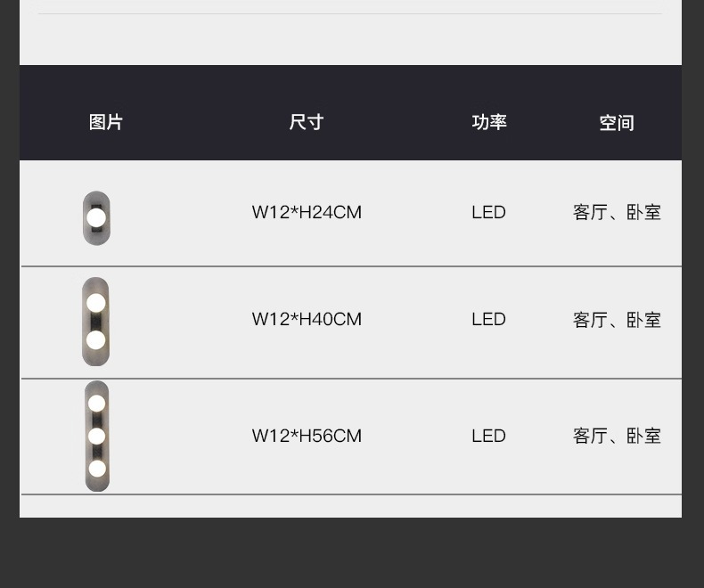Screen dimensions: 704x588
Task: Click the single-light wall lamp image
Action: pos(96,218)
